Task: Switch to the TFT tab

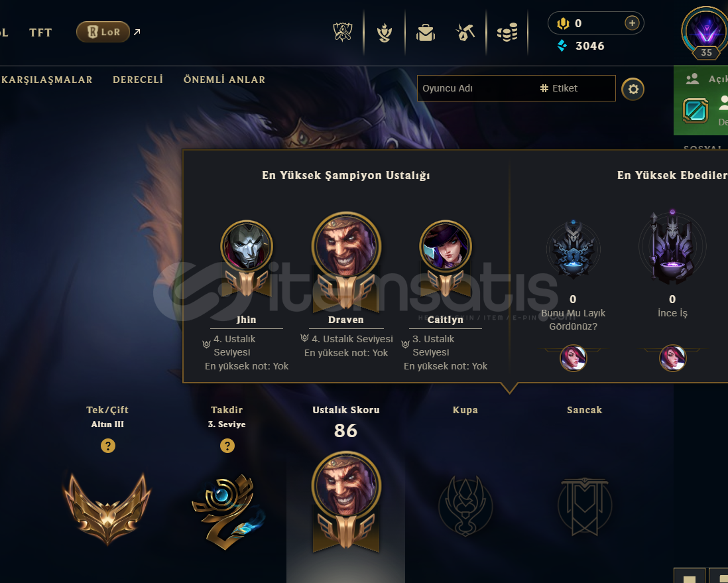Action: 40,32
